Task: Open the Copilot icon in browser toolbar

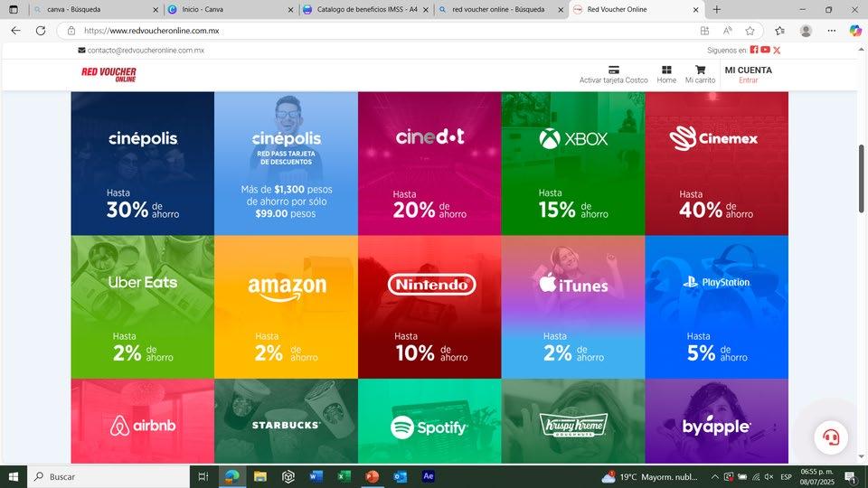Action: click(856, 31)
